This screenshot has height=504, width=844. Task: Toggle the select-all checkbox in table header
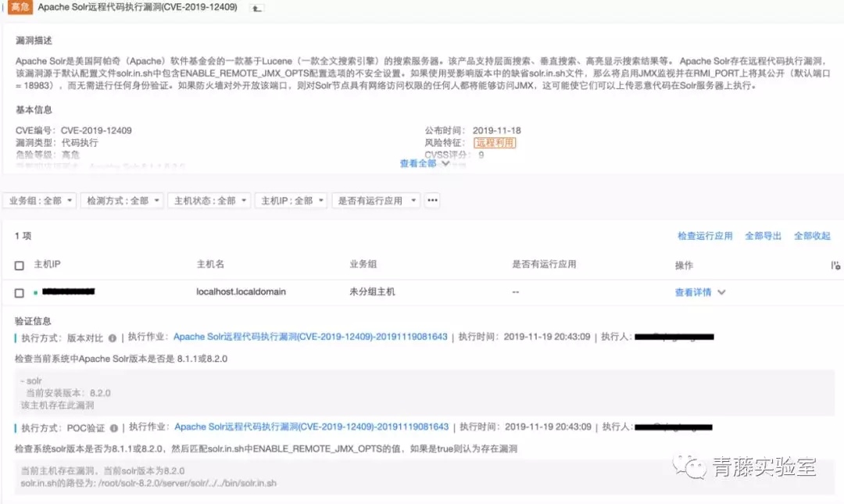[20, 266]
